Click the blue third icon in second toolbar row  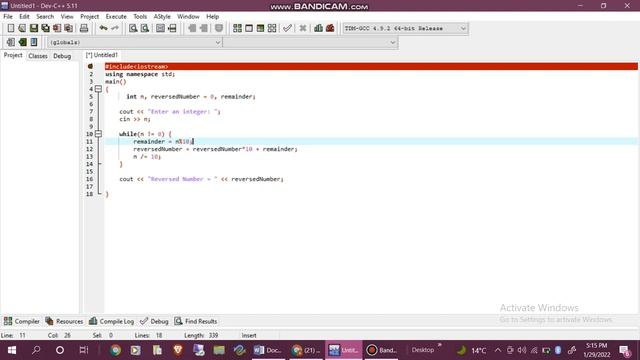33,42
